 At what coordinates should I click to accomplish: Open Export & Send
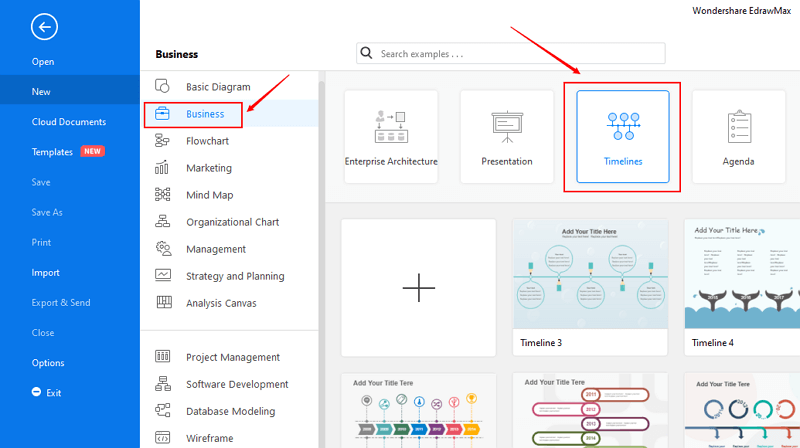point(61,303)
